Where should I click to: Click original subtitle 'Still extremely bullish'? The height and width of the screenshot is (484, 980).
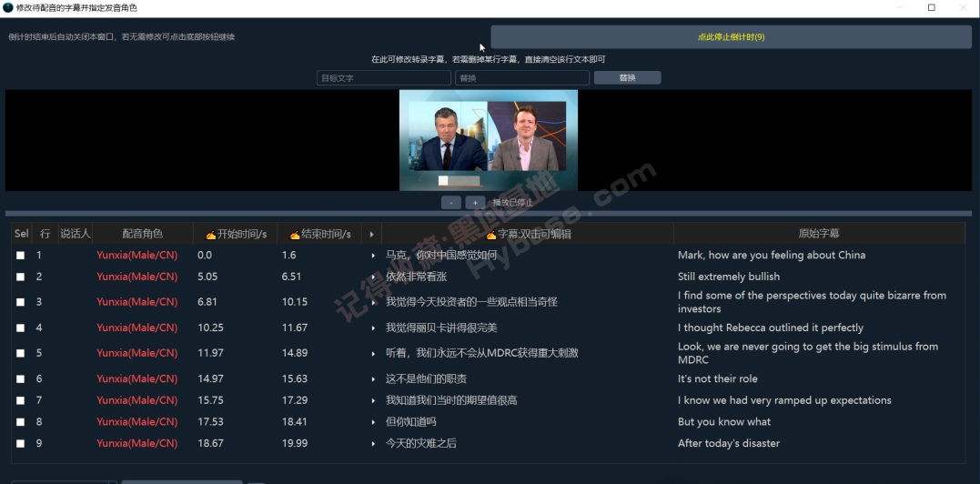pyautogui.click(x=729, y=277)
